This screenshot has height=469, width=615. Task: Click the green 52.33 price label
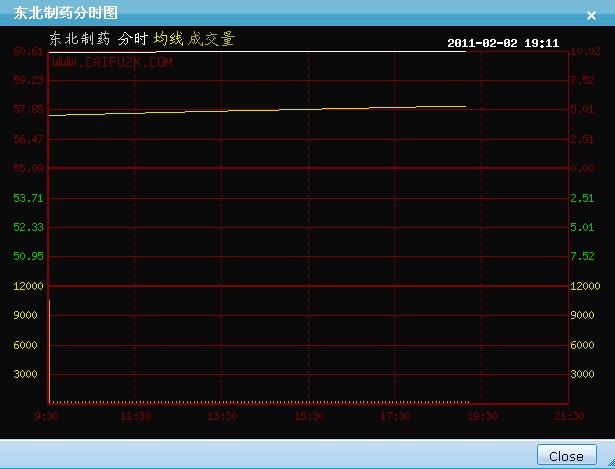click(x=28, y=227)
